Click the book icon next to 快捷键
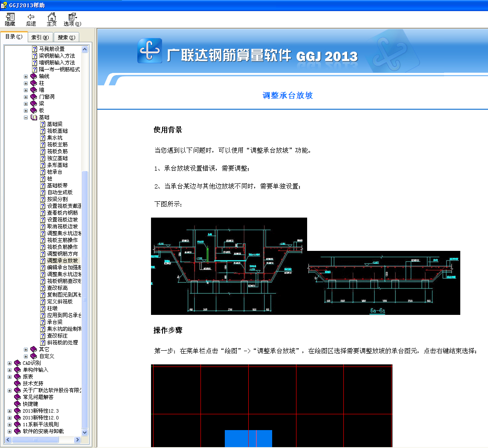 [18, 404]
